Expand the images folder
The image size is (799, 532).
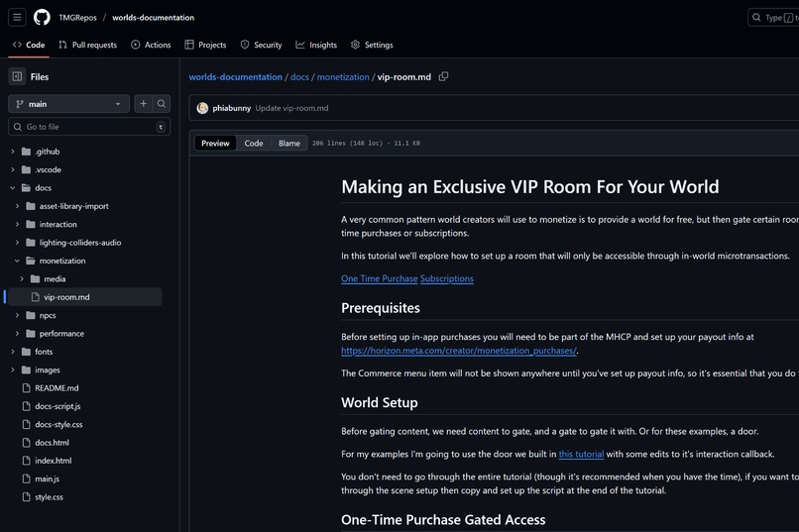click(13, 371)
